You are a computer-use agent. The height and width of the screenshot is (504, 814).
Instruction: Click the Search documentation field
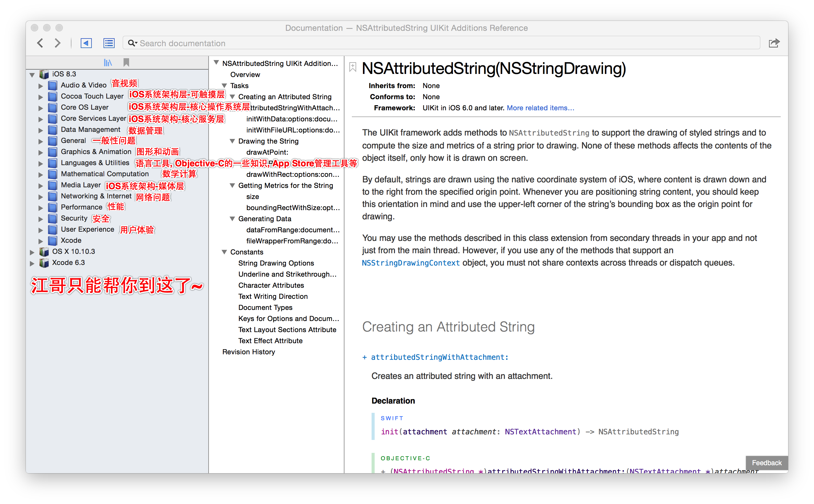(441, 43)
